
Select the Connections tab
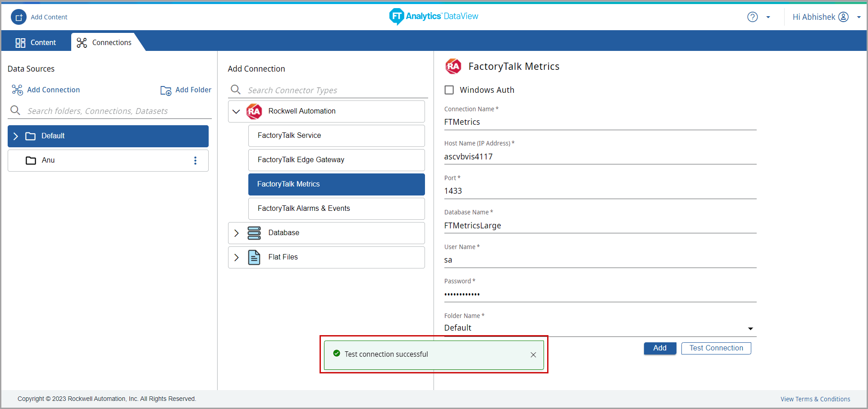pyautogui.click(x=104, y=42)
